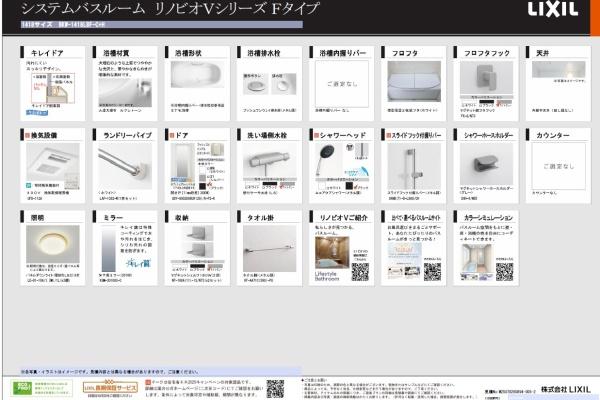Click the green eco badge in footer
The image size is (600, 400).
pyautogui.click(x=22, y=388)
